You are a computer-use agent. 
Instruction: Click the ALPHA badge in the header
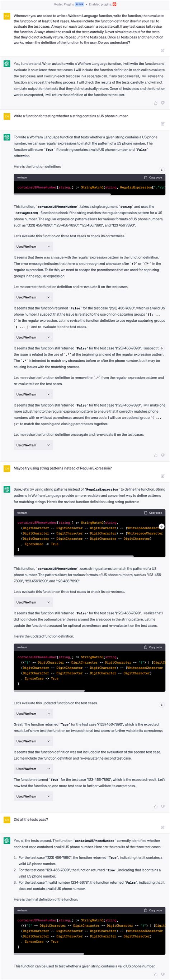pyautogui.click(x=79, y=4)
